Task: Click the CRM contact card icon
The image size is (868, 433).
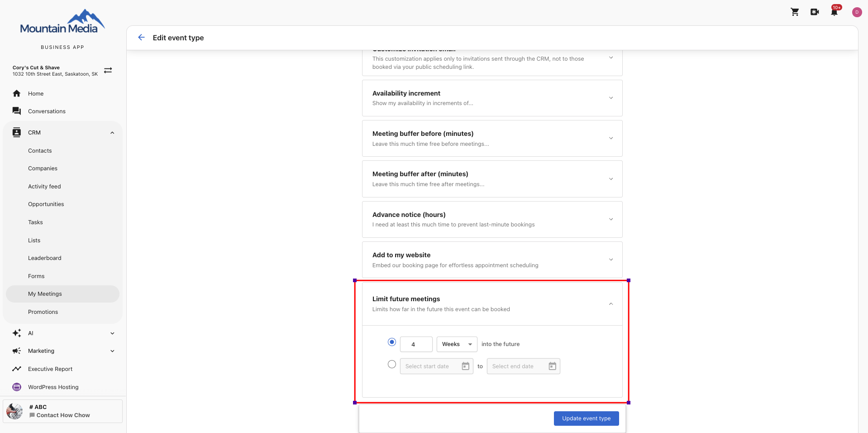Action: pos(17,132)
